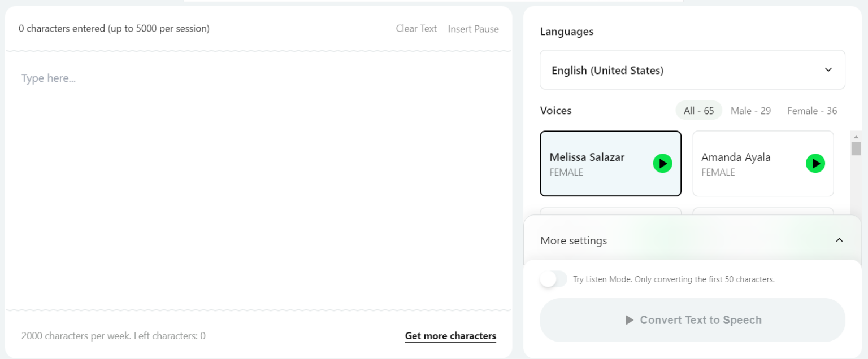Show All - 65 voices filter
This screenshot has width=868, height=359.
(698, 111)
